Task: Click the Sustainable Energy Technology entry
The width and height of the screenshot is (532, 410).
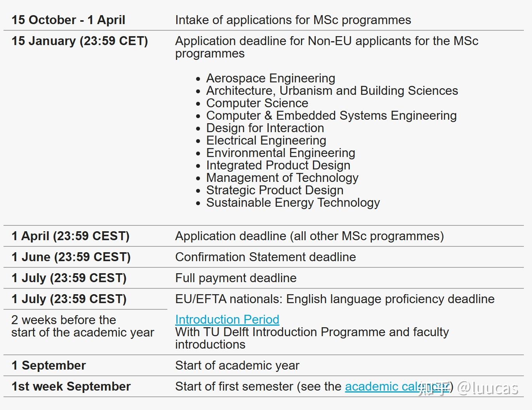Action: 293,202
